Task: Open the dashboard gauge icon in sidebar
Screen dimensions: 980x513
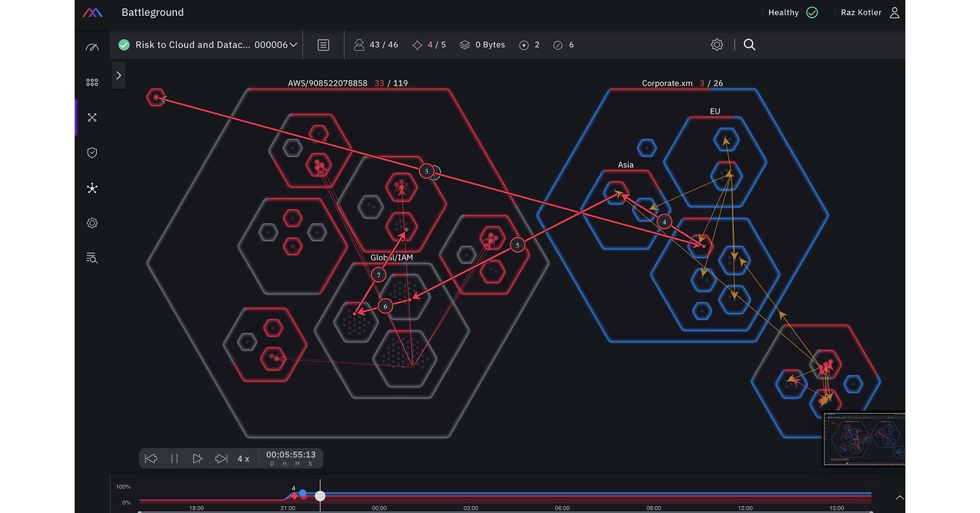Action: pyautogui.click(x=92, y=47)
